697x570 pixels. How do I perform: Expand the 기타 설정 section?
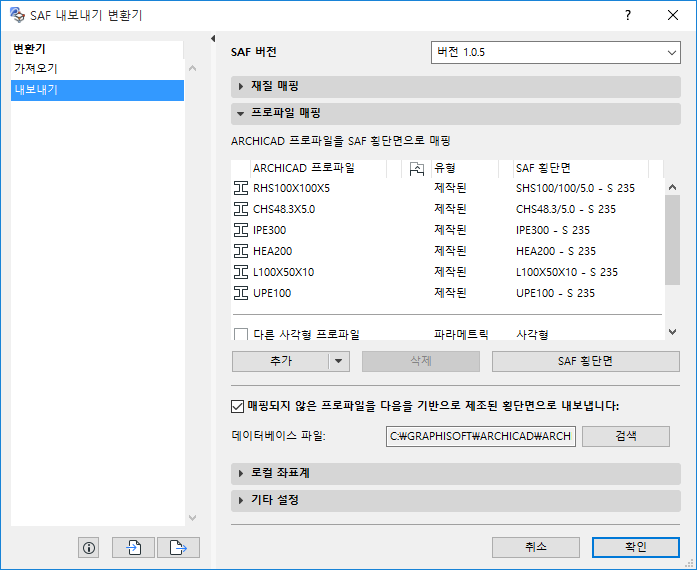456,500
